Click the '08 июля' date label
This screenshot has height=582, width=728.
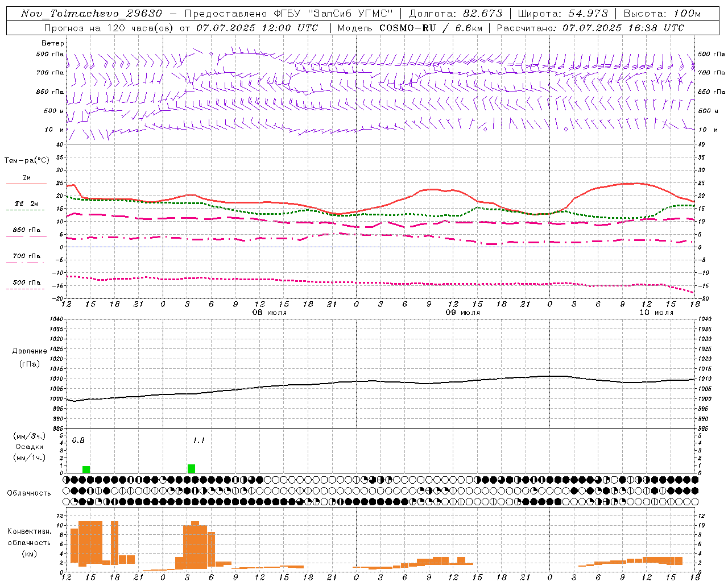270,313
